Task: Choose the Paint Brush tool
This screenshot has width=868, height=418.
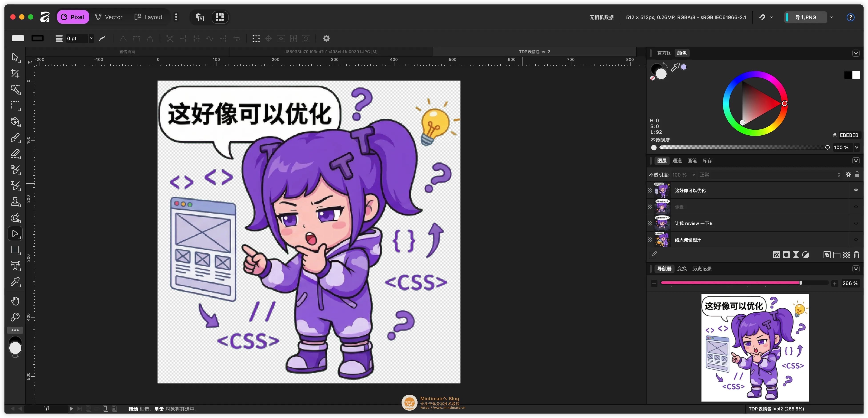Action: point(16,138)
